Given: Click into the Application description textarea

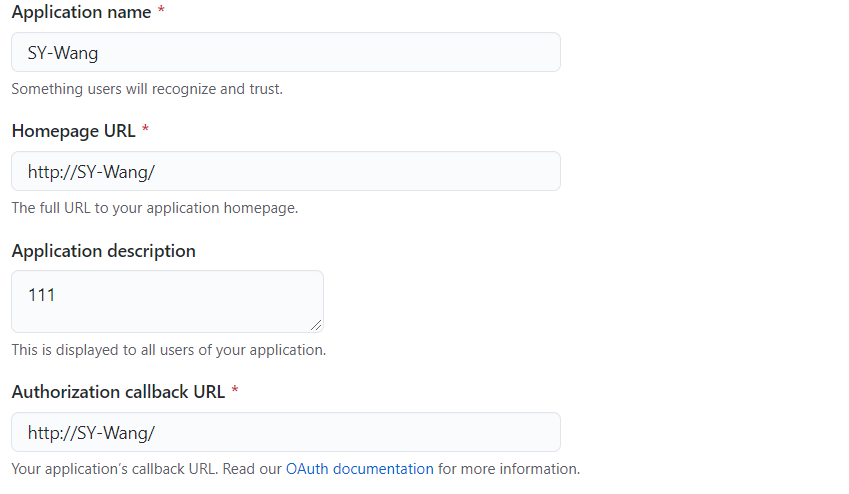Looking at the screenshot, I should 167,302.
